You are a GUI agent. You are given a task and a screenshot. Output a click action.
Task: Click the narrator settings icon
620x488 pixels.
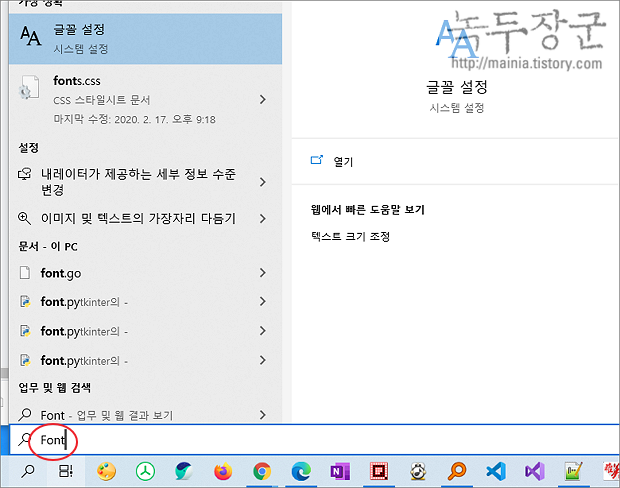point(25,174)
